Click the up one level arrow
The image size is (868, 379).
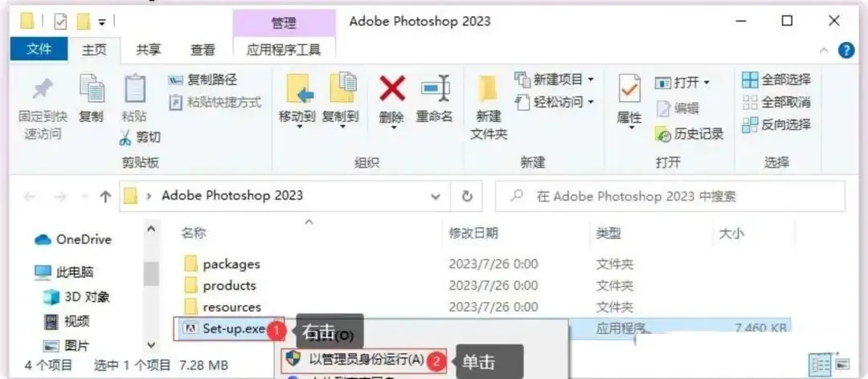pyautogui.click(x=106, y=197)
